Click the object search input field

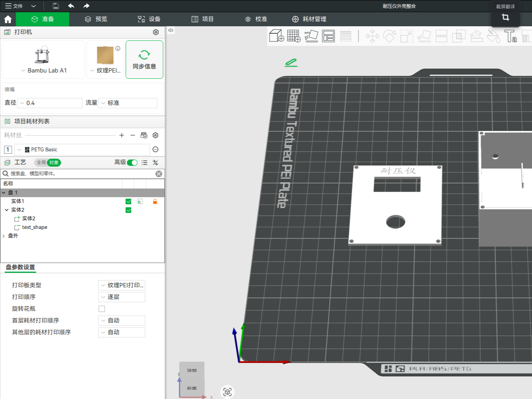click(82, 174)
